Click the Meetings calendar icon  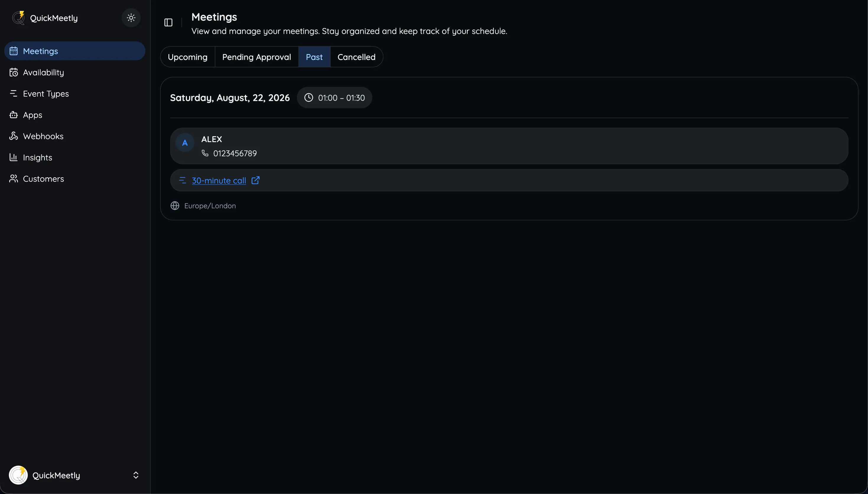pyautogui.click(x=14, y=51)
